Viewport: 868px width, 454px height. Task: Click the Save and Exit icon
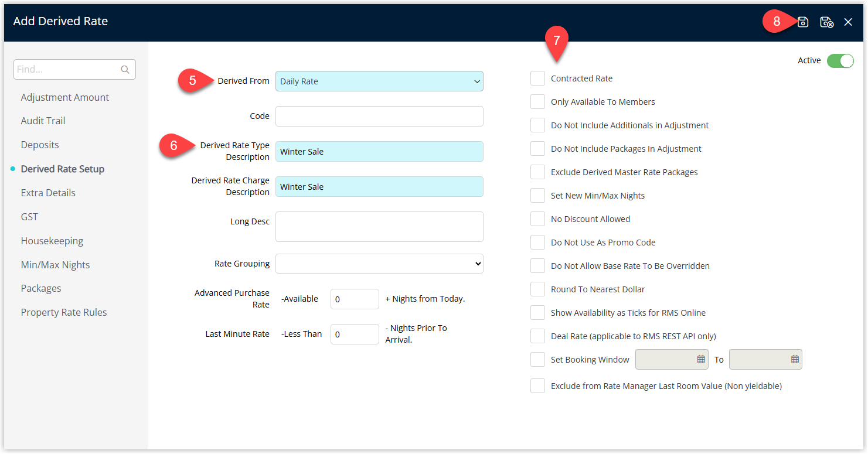pyautogui.click(x=826, y=22)
